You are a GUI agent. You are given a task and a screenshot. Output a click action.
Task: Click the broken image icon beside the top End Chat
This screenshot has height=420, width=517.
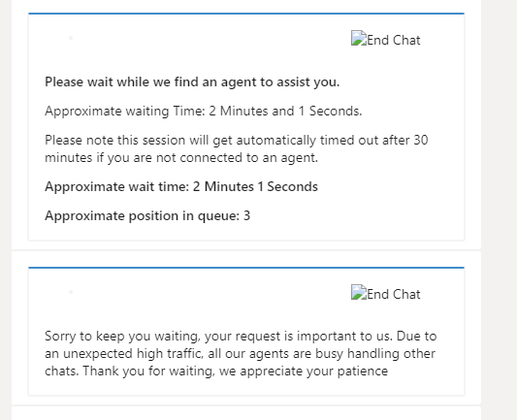pos(359,38)
